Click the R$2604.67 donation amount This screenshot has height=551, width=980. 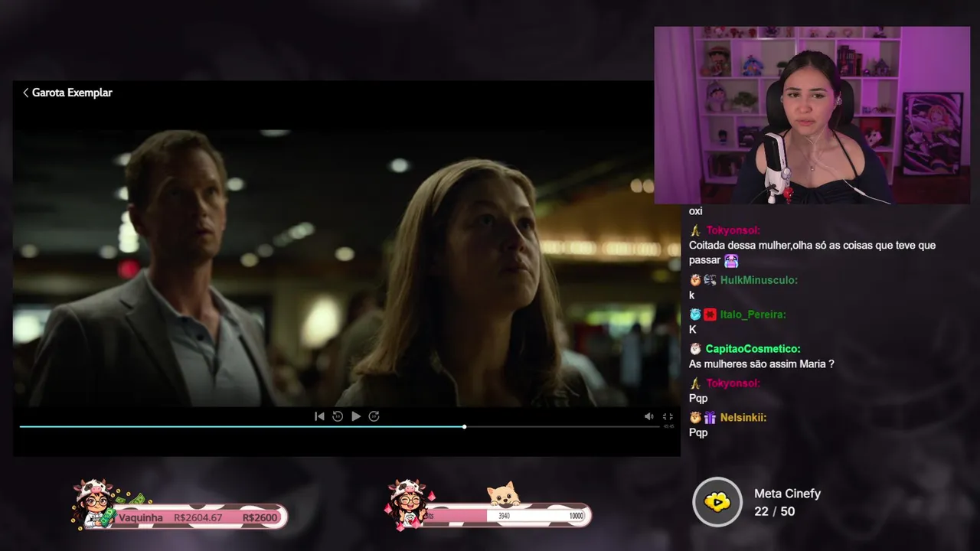tap(198, 518)
